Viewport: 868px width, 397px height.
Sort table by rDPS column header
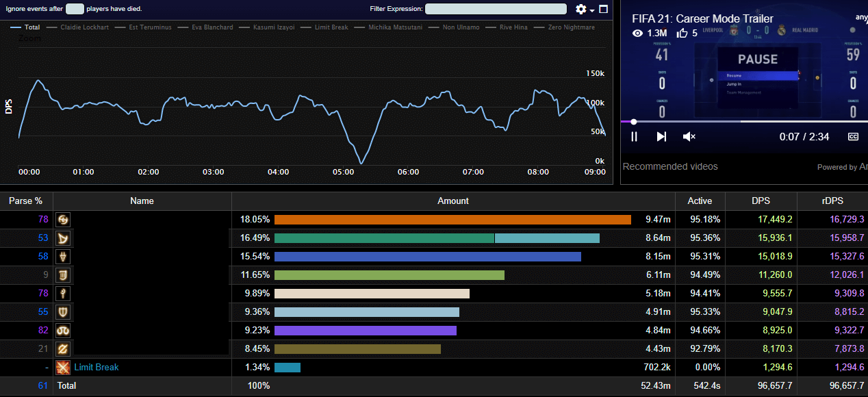(x=833, y=201)
